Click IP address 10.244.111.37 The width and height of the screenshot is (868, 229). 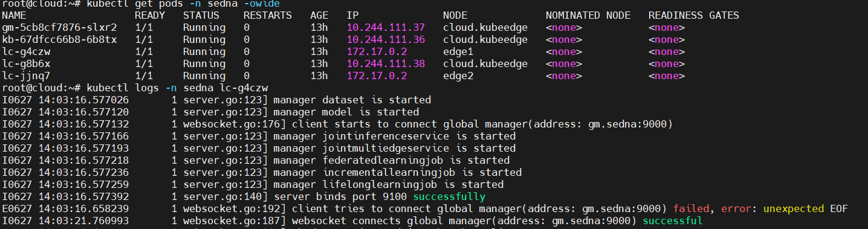[x=386, y=28]
